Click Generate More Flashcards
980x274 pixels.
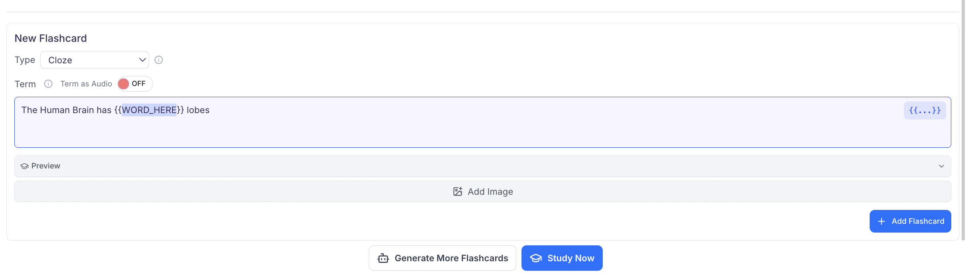[x=442, y=258]
